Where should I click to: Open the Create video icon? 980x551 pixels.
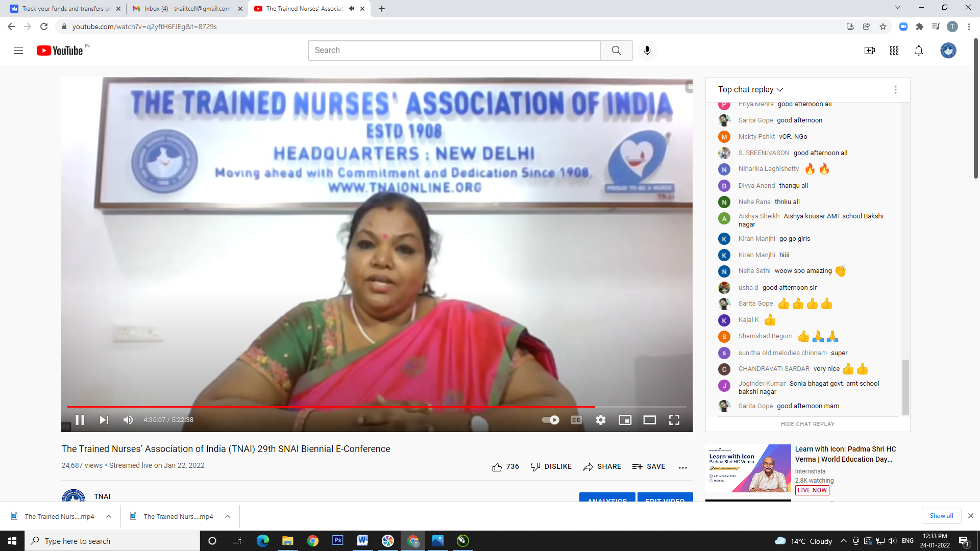point(870,51)
